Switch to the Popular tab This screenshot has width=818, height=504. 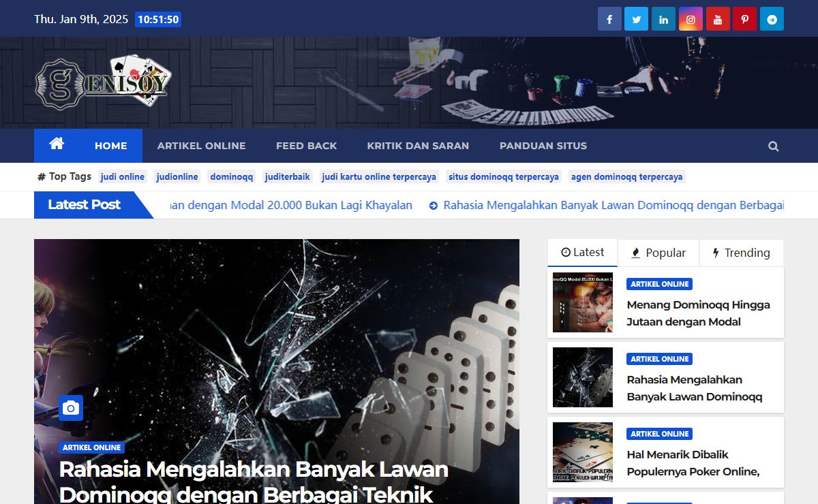pos(658,253)
